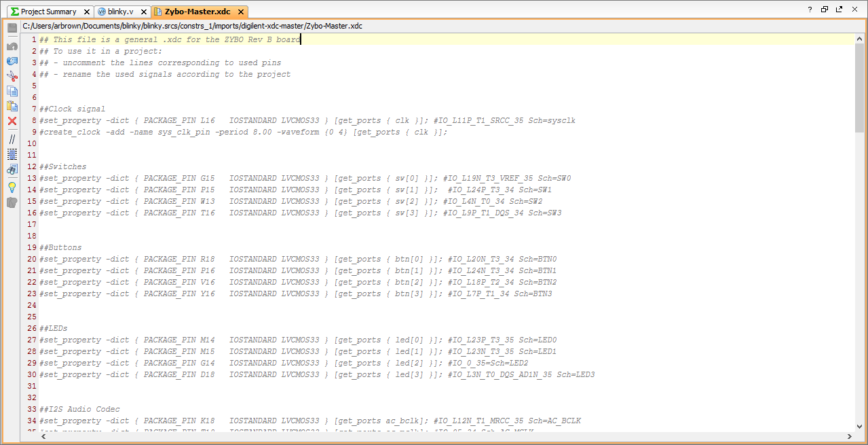868x445 pixels.
Task: Click the file path text above the editor
Action: (193, 26)
